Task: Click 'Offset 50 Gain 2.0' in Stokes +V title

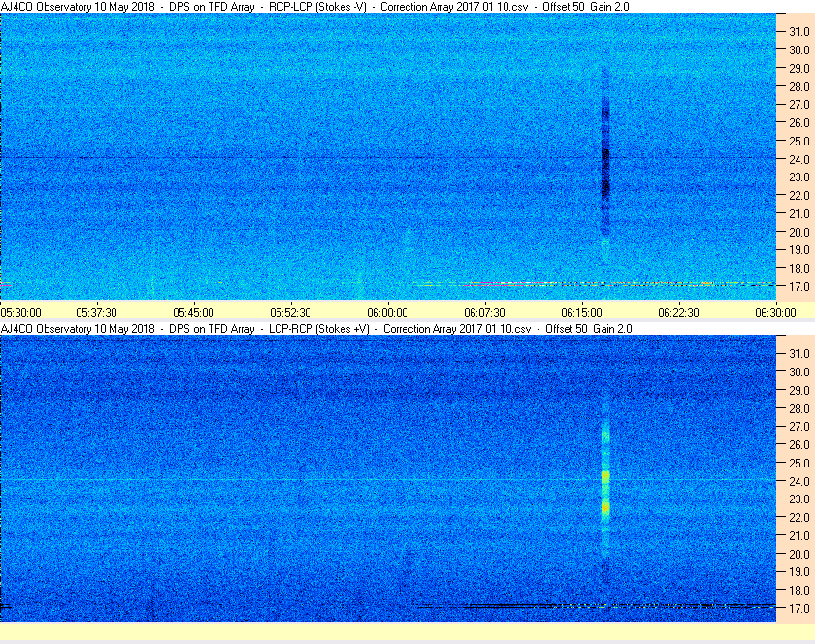Action: [589, 329]
